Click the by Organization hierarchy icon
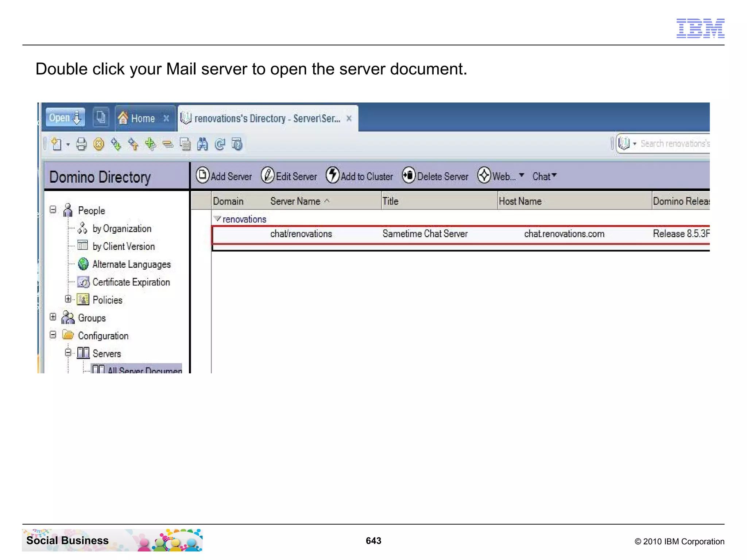This screenshot has width=747, height=560. pos(82,228)
